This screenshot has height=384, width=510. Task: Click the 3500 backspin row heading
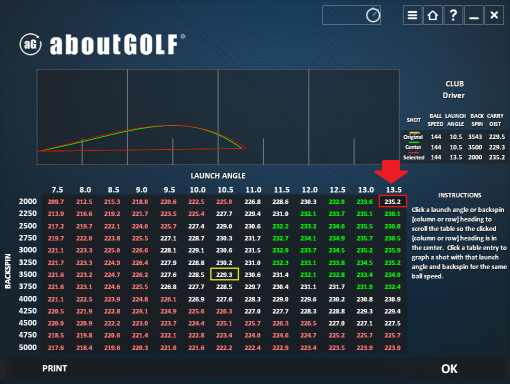pos(28,274)
